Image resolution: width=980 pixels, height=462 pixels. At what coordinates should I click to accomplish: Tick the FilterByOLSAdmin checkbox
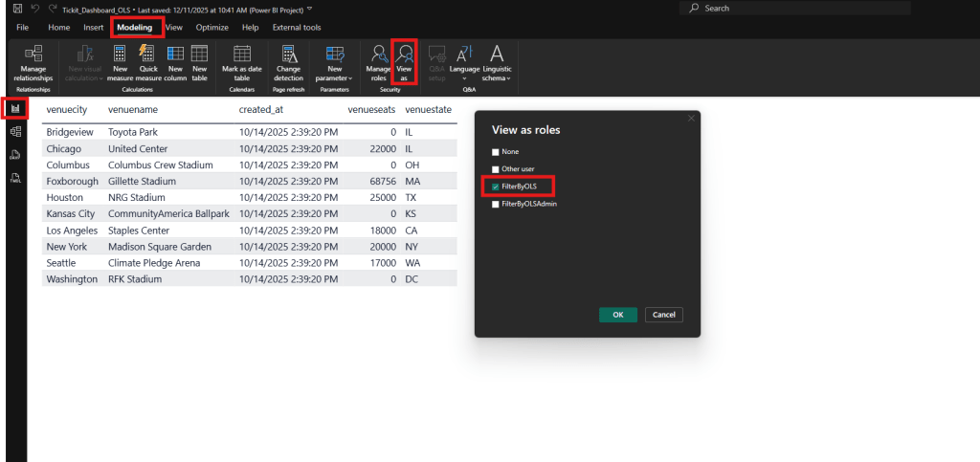click(x=495, y=204)
